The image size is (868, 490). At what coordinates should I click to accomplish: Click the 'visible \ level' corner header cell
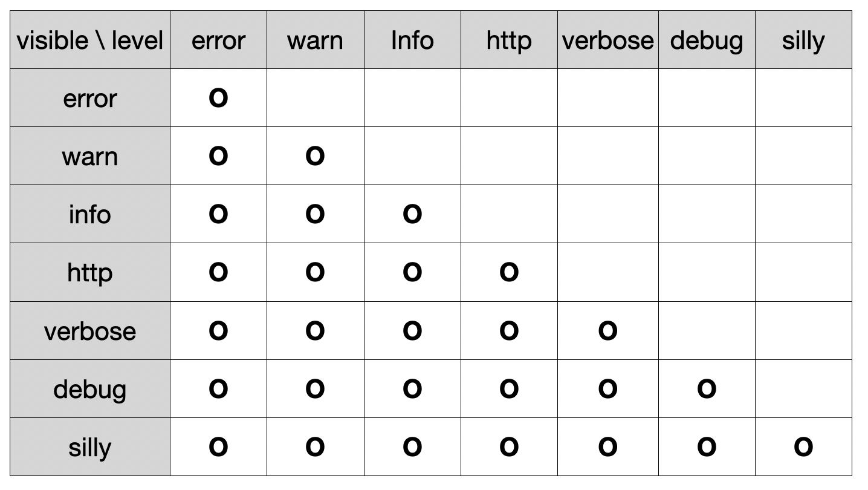(90, 41)
